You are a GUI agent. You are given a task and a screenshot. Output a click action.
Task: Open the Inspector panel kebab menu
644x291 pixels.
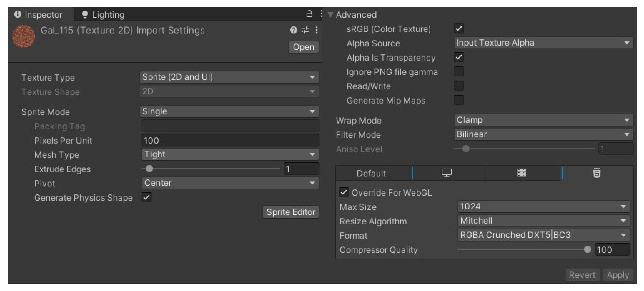pos(321,14)
